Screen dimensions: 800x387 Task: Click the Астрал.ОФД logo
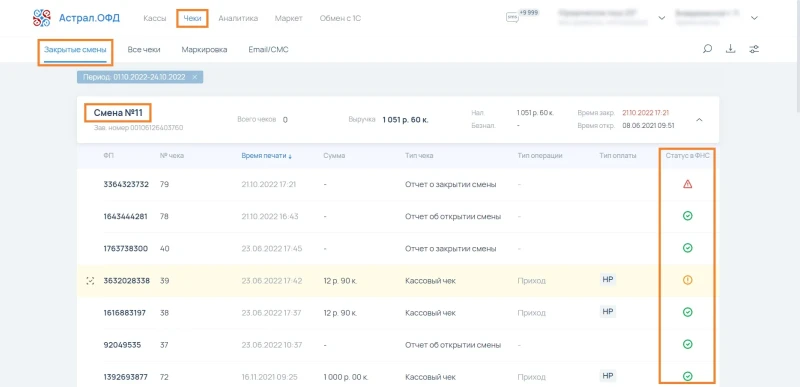coord(76,18)
